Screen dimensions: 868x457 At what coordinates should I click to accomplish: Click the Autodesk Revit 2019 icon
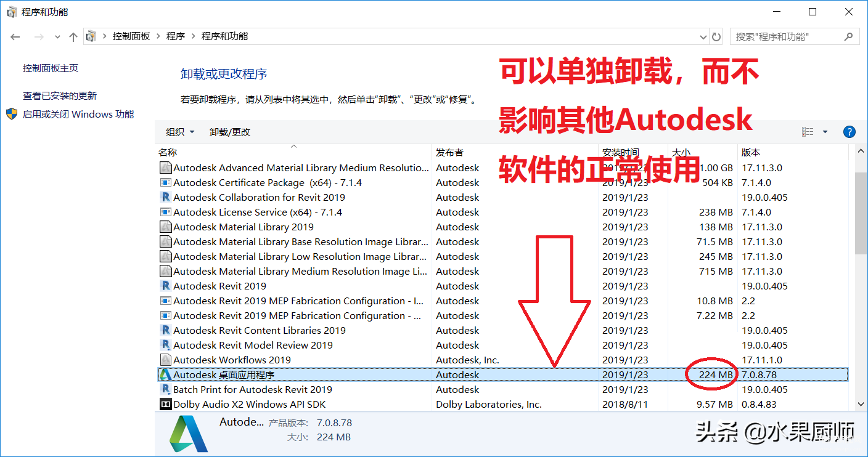click(x=165, y=286)
